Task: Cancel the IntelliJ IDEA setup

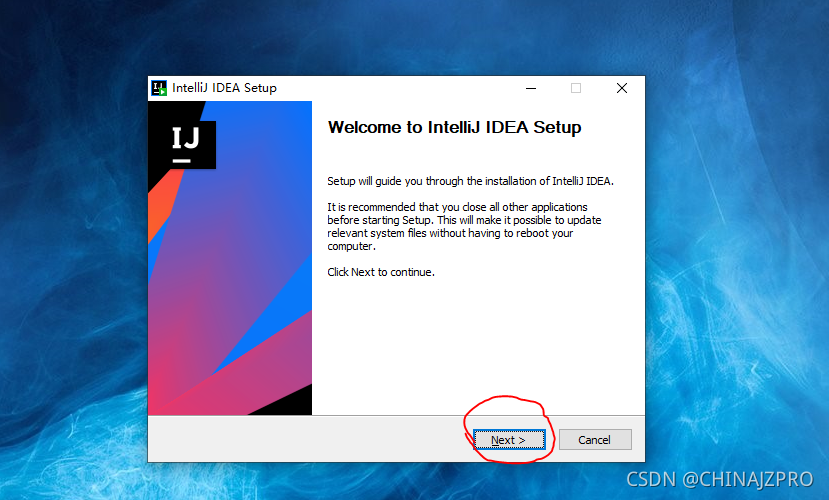Action: click(x=595, y=440)
